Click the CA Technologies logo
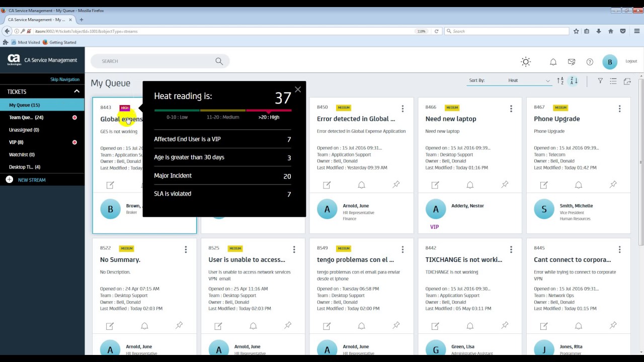This screenshot has width=644, height=362. 14,60
